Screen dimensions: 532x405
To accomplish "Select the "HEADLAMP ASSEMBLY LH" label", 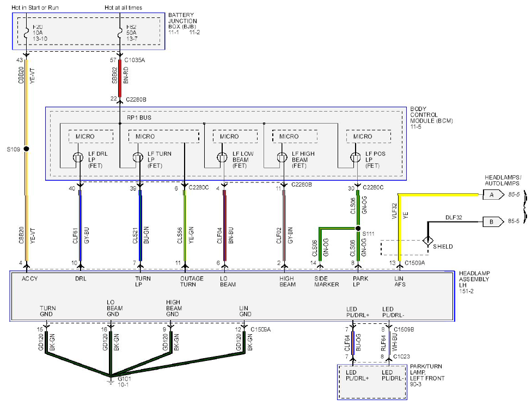I will [474, 279].
